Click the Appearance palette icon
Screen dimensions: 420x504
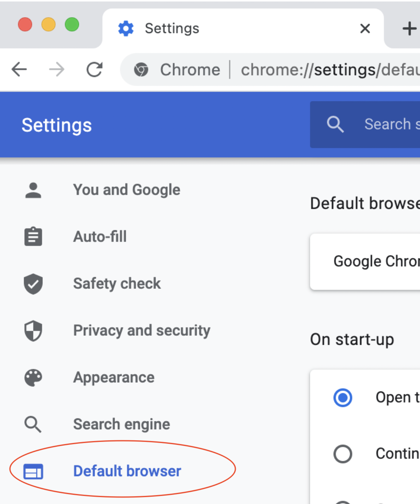pos(33,377)
